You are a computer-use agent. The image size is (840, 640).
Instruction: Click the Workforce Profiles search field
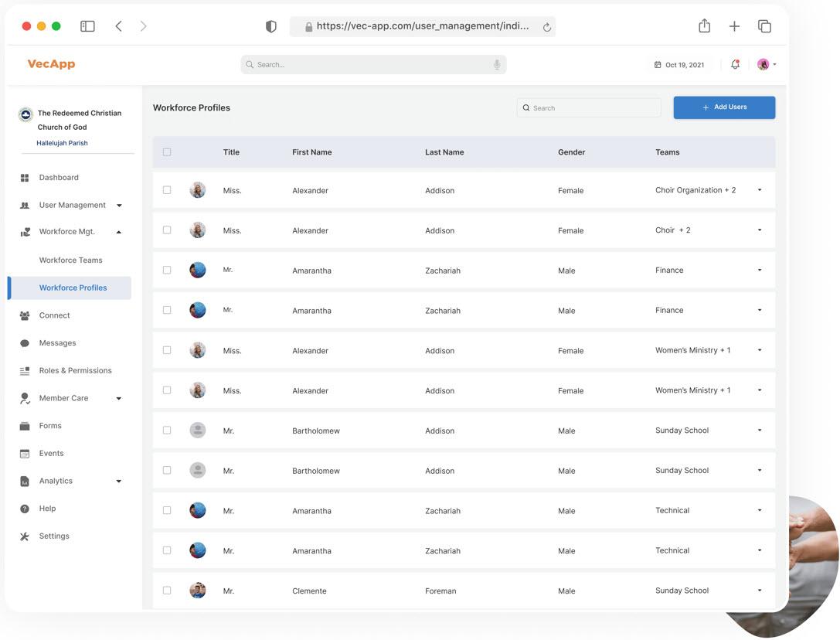[x=589, y=108]
